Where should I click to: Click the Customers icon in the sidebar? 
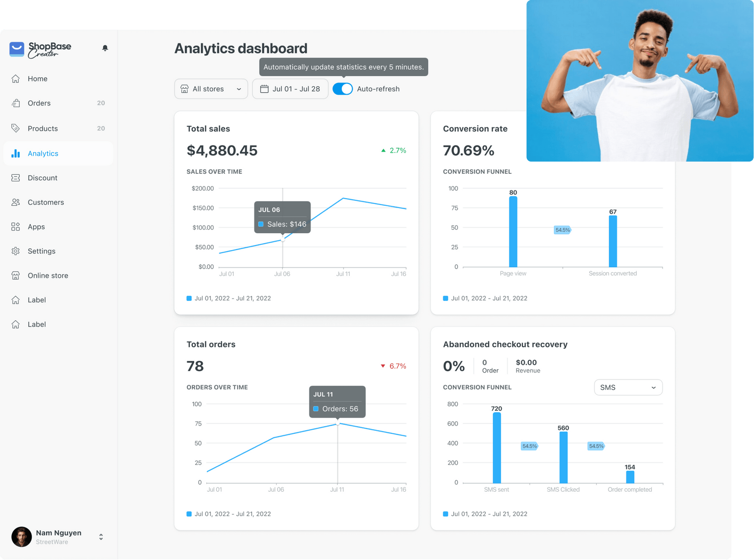click(x=16, y=202)
